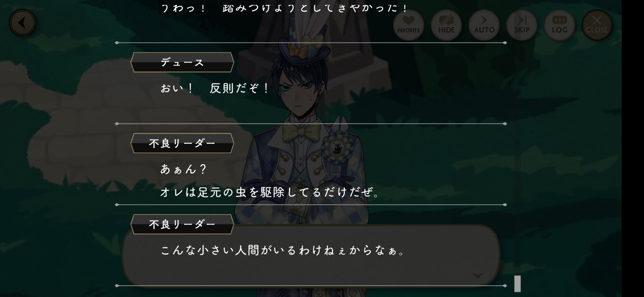Tap the line こんな小さい人間がいるわけねぇからなぁ。
644x297 pixels.
coord(282,250)
